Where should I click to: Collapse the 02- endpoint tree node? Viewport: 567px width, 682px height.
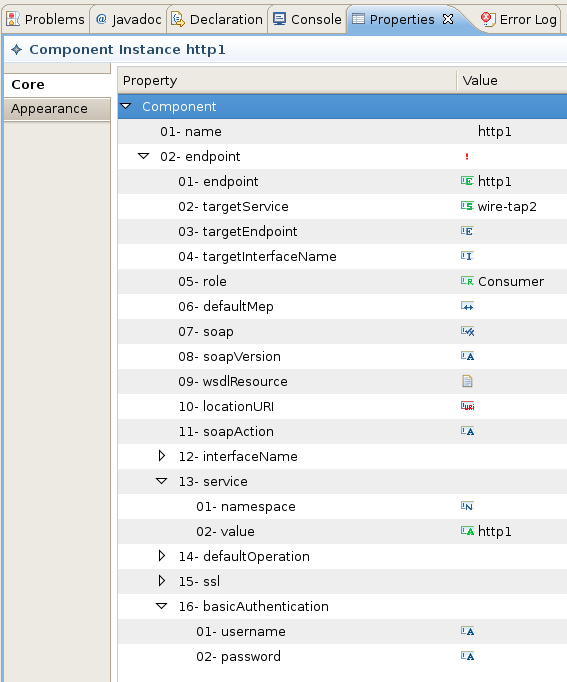coord(143,156)
